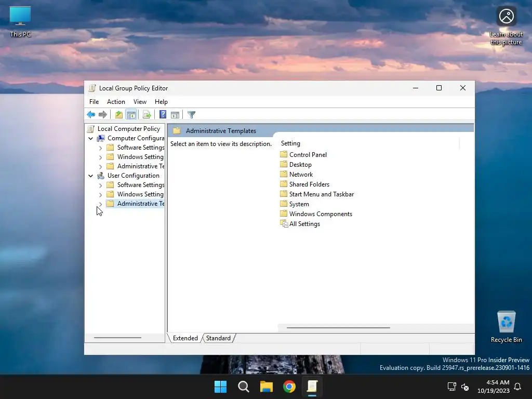The image size is (532, 399).
Task: Open taskbar Search
Action: click(x=244, y=387)
